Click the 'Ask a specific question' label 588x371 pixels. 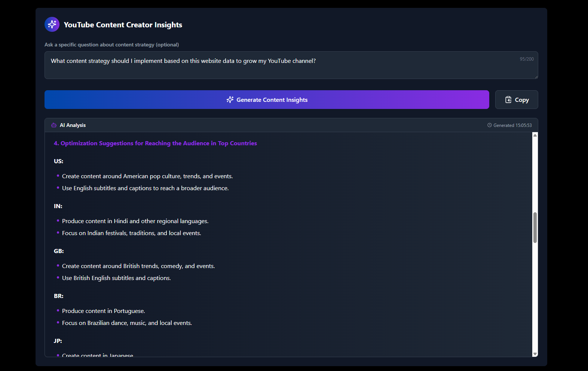point(111,45)
